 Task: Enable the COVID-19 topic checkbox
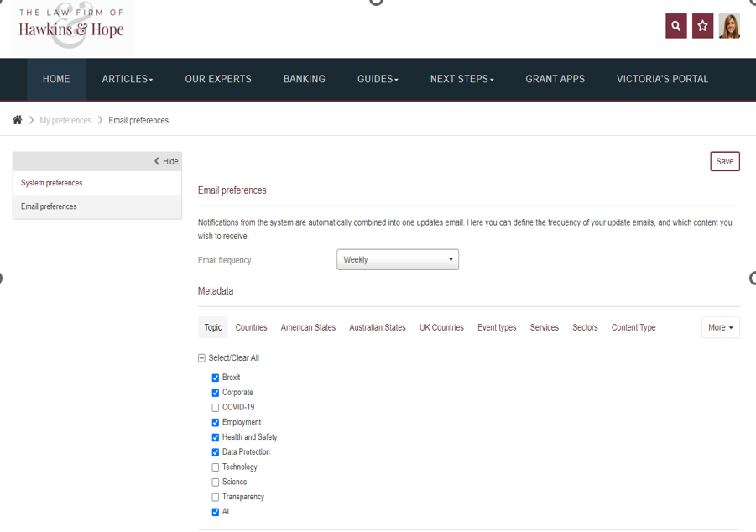click(216, 408)
